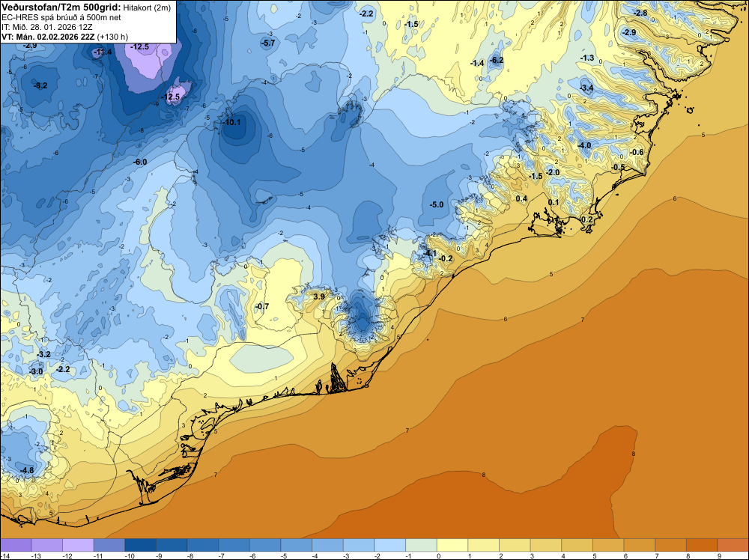Select the -0.7 temperature label

coord(262,306)
